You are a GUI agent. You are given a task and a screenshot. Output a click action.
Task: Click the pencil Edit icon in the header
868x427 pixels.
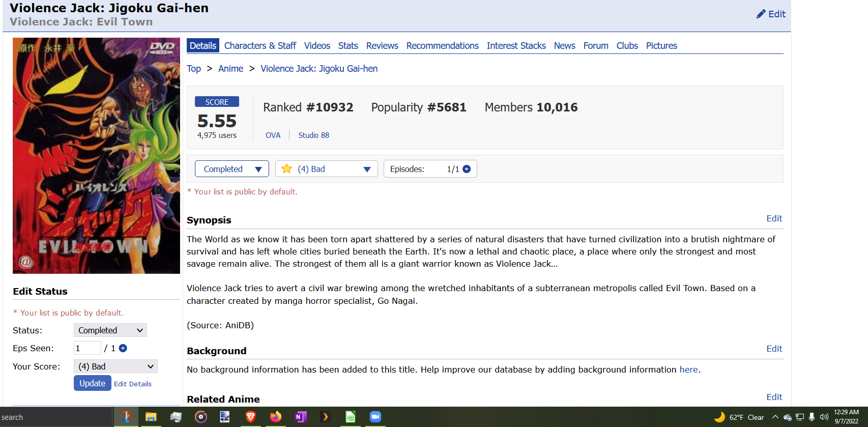coord(761,14)
